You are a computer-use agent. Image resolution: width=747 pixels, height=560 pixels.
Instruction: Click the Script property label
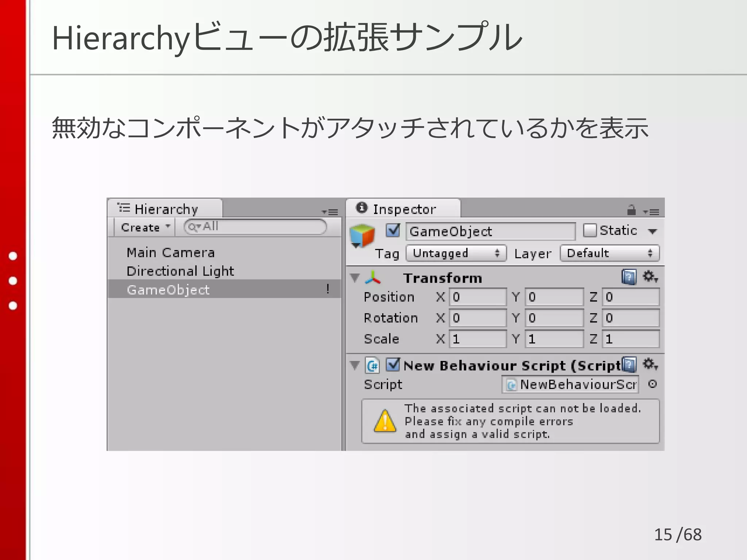tap(383, 385)
